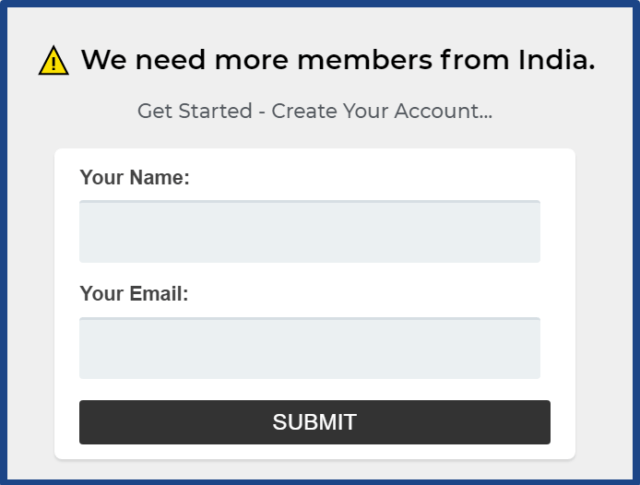Viewport: 640px width, 485px height.
Task: Click the word "Name:" in the first label
Action: point(160,178)
